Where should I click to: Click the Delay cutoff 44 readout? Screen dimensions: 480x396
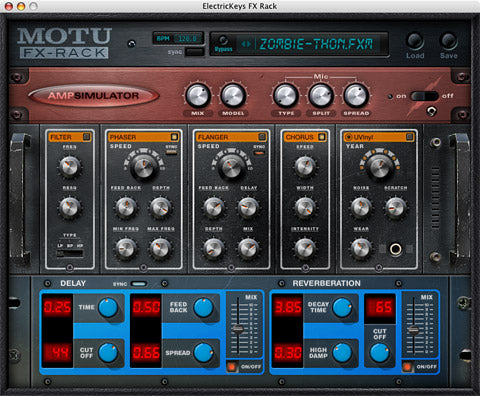tap(57, 353)
